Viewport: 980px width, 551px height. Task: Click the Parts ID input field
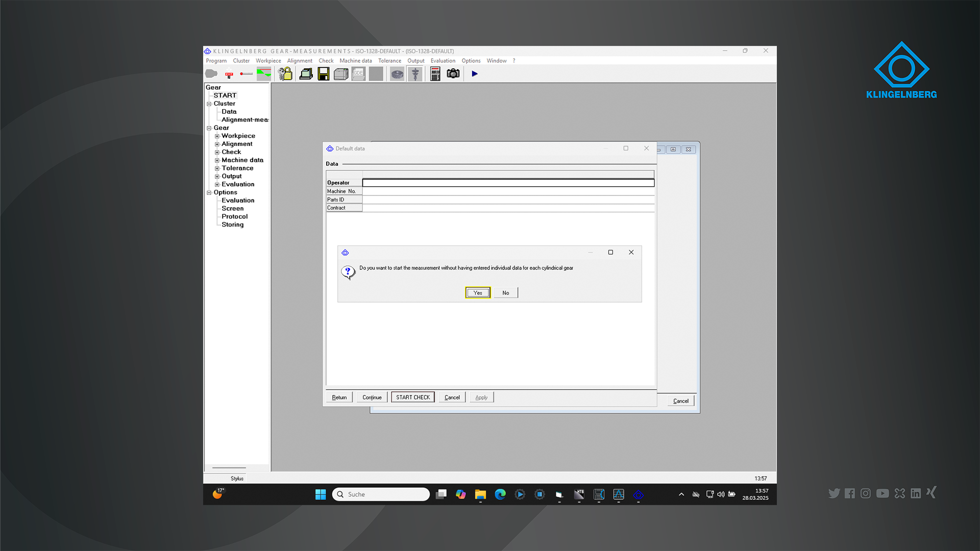coord(508,199)
